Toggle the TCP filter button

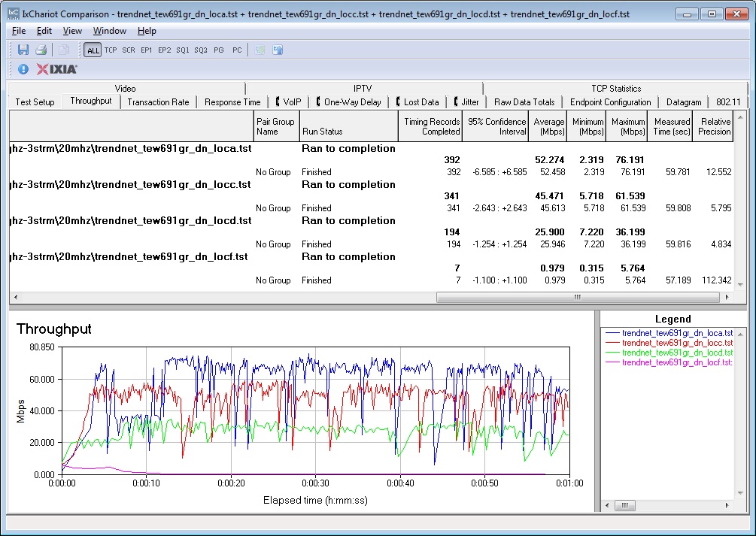click(111, 50)
